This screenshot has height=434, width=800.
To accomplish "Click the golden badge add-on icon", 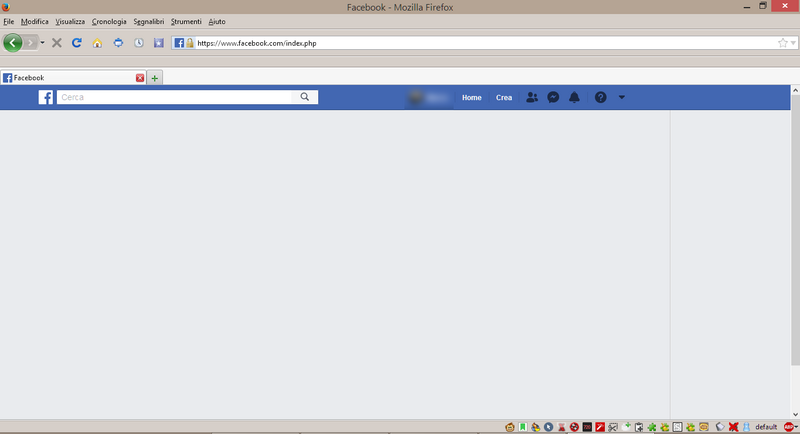I will [x=704, y=427].
